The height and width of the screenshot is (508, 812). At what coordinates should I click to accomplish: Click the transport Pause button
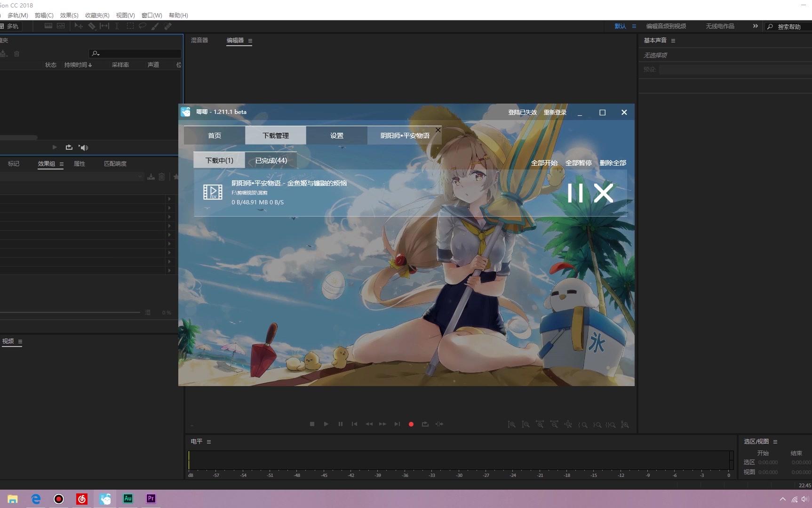(x=341, y=424)
